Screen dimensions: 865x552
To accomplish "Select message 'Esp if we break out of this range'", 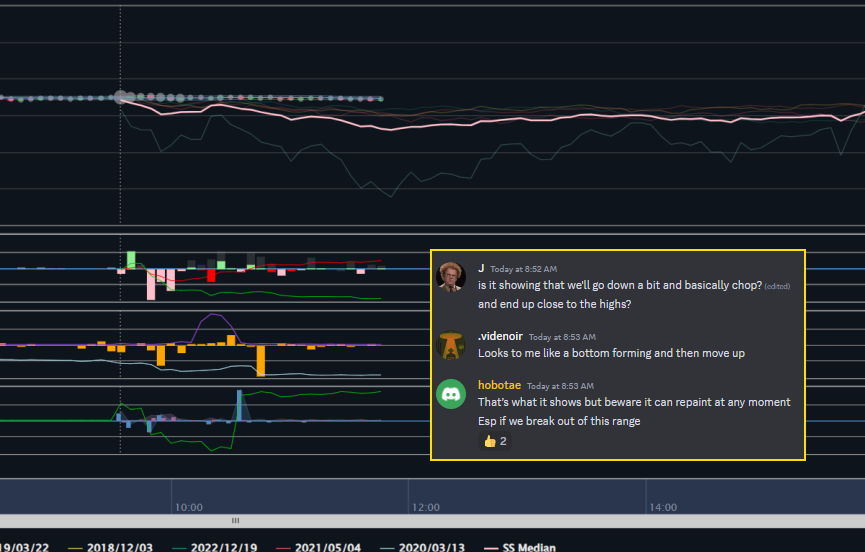I will (x=559, y=421).
